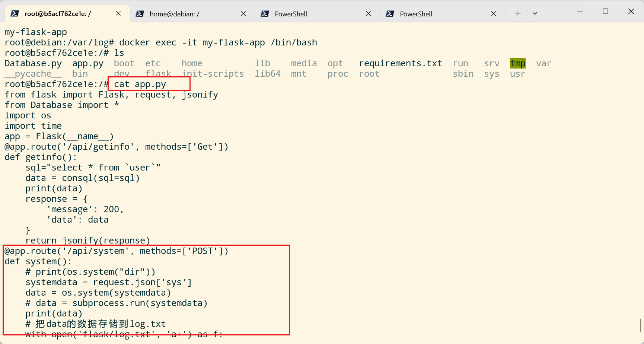This screenshot has height=344, width=644.
Task: Click the terminal icon on root@b5acf762ce1e tab
Action: point(15,14)
